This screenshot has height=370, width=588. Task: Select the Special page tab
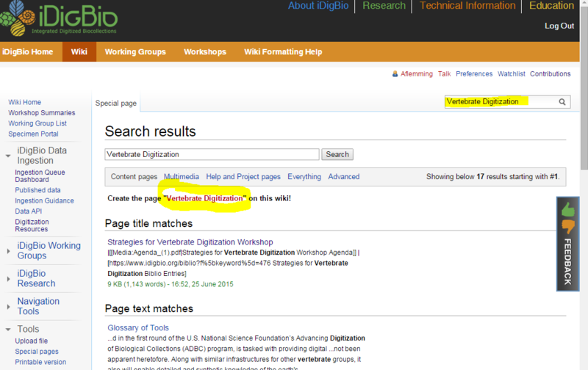[116, 103]
